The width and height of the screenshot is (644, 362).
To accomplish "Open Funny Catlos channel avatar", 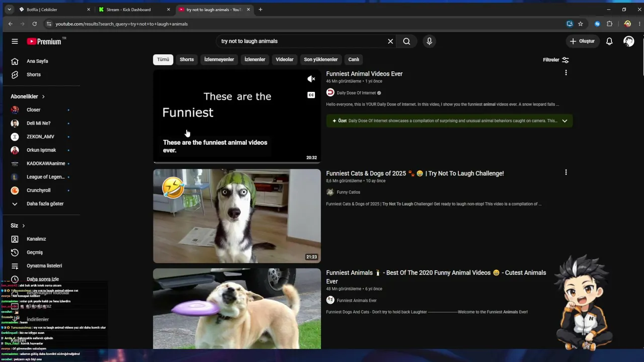I will [330, 192].
